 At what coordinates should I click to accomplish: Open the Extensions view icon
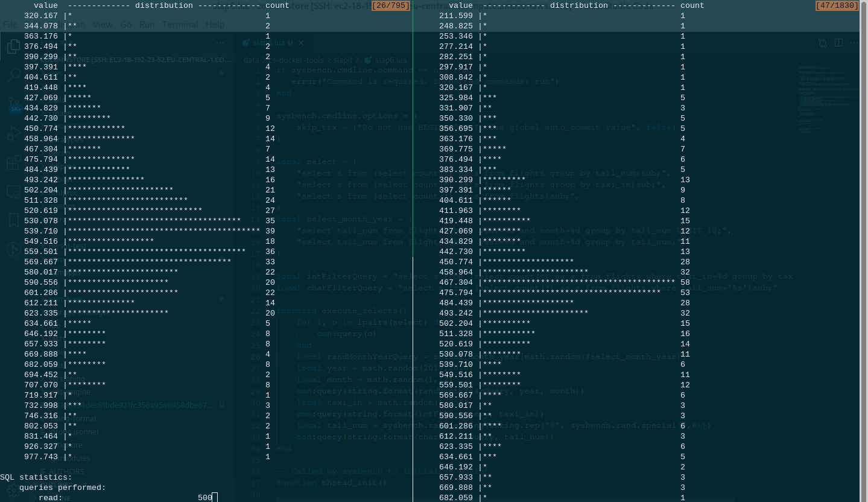pos(13,163)
